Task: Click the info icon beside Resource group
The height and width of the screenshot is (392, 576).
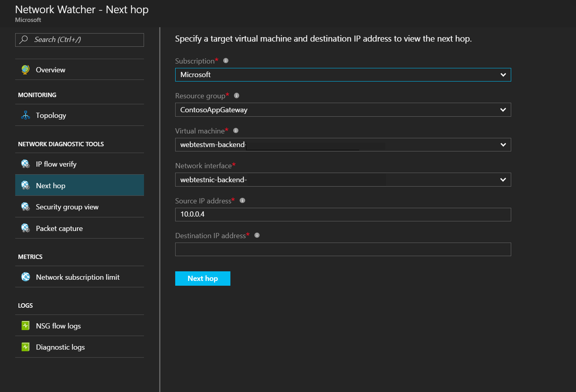Action: click(236, 96)
